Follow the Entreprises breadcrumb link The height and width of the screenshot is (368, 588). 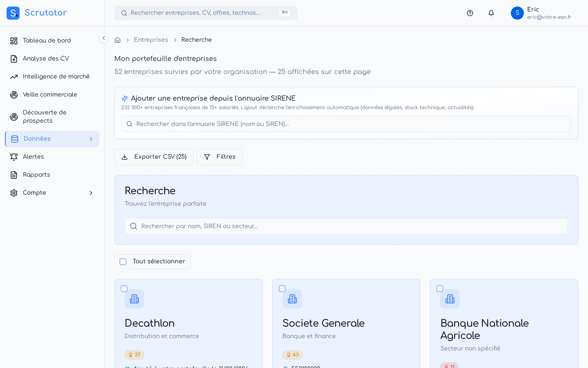coord(151,40)
